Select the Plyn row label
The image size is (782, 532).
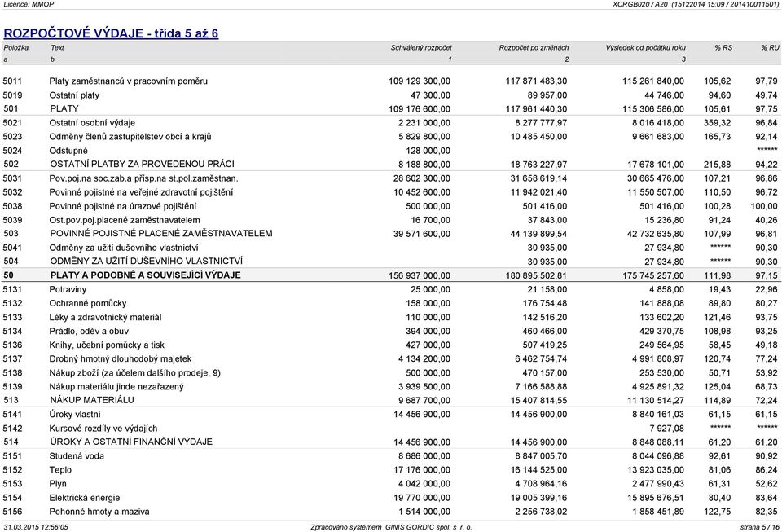tap(58, 484)
